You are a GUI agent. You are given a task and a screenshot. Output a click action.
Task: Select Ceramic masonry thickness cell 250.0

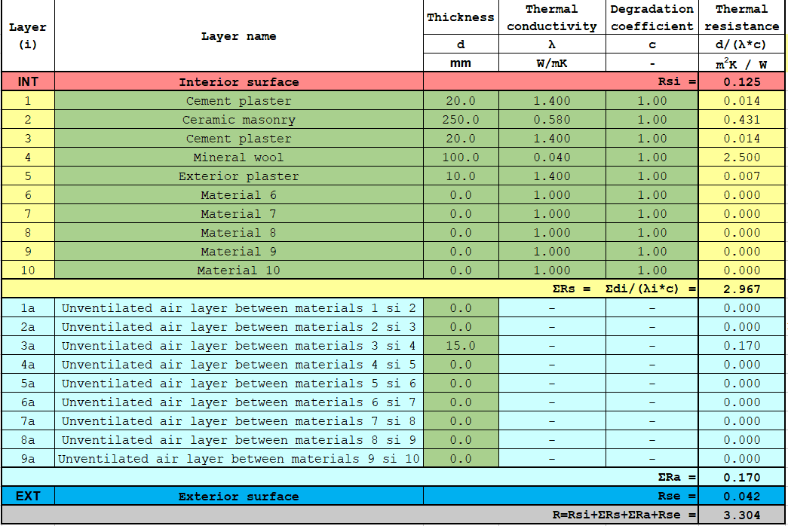pos(461,120)
